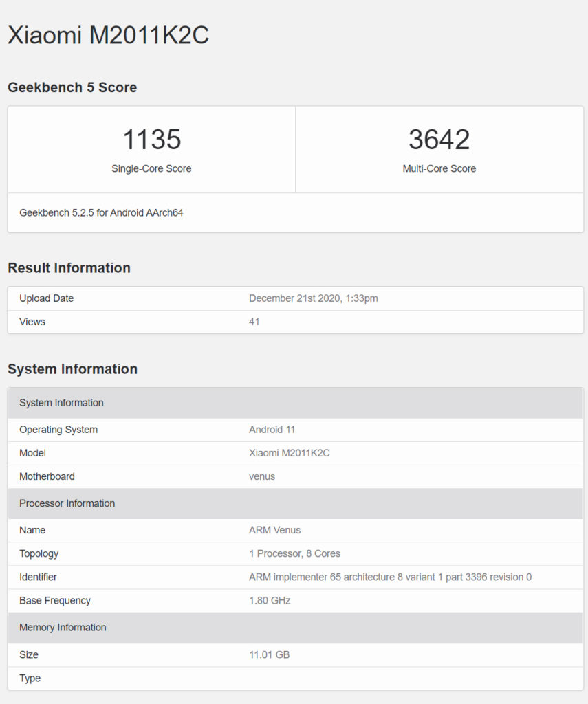Select the Android 11 value

click(272, 430)
